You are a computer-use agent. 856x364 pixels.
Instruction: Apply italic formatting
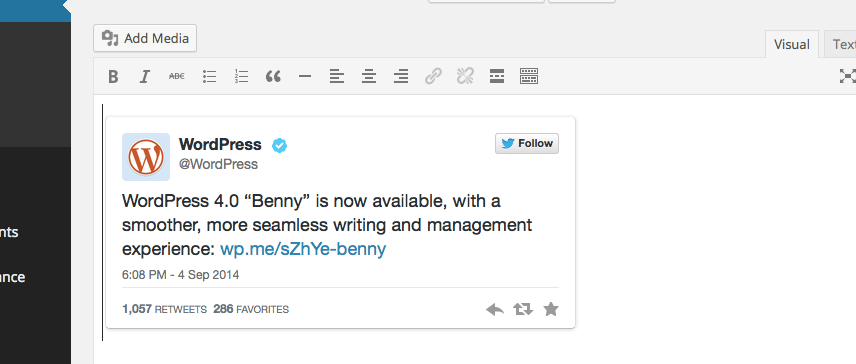[x=145, y=76]
